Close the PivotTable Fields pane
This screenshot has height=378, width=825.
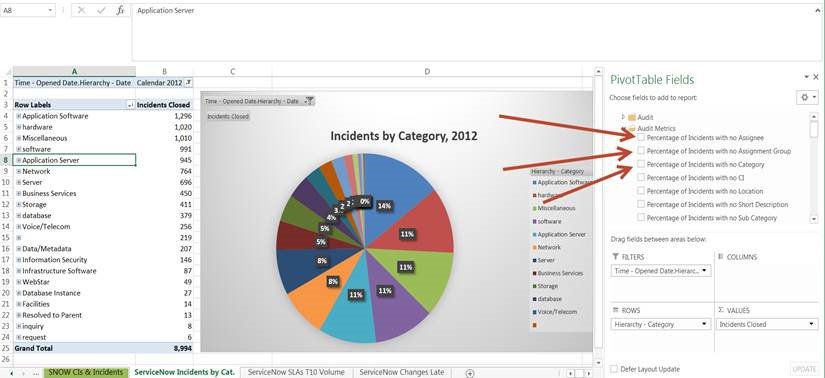click(816, 77)
